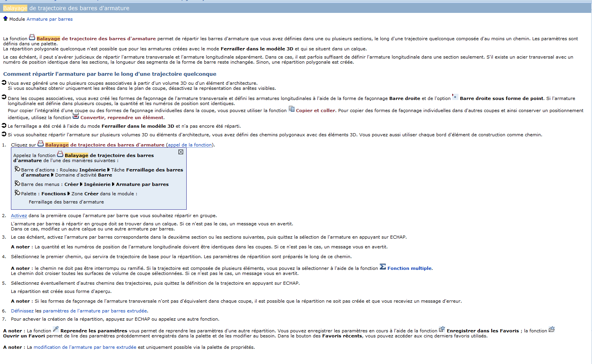Click the Favoris récents bold text

342,336
